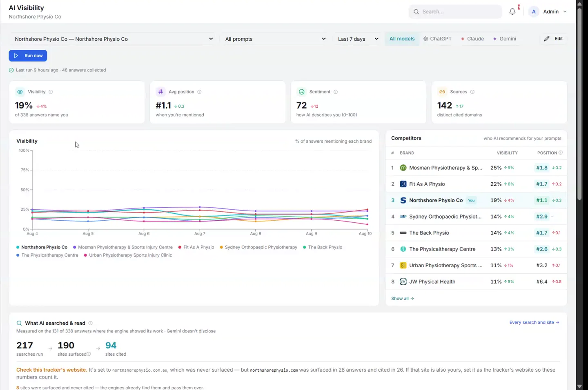
Task: Click the 'Check this tracker's website.' text
Action: pos(51,370)
